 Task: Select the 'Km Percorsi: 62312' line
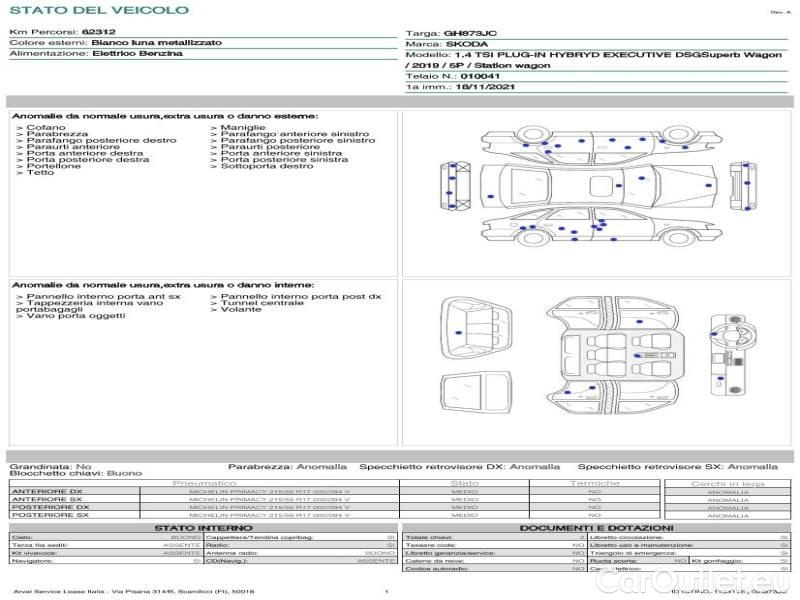pyautogui.click(x=63, y=32)
